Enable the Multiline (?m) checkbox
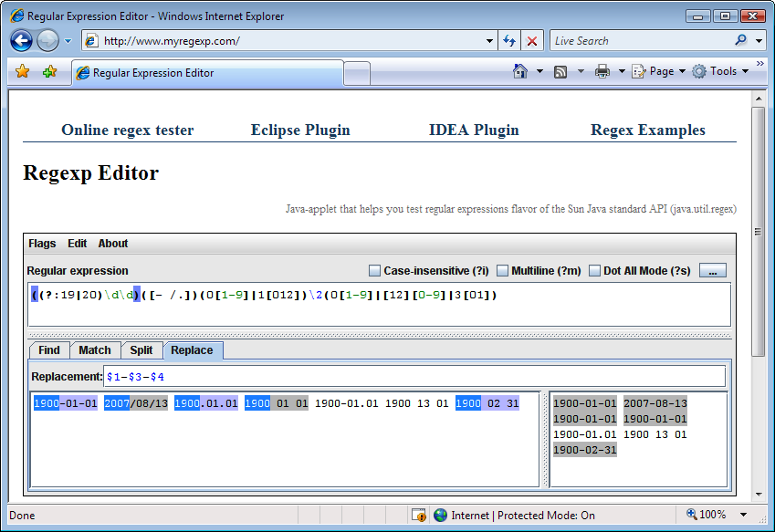 click(502, 271)
